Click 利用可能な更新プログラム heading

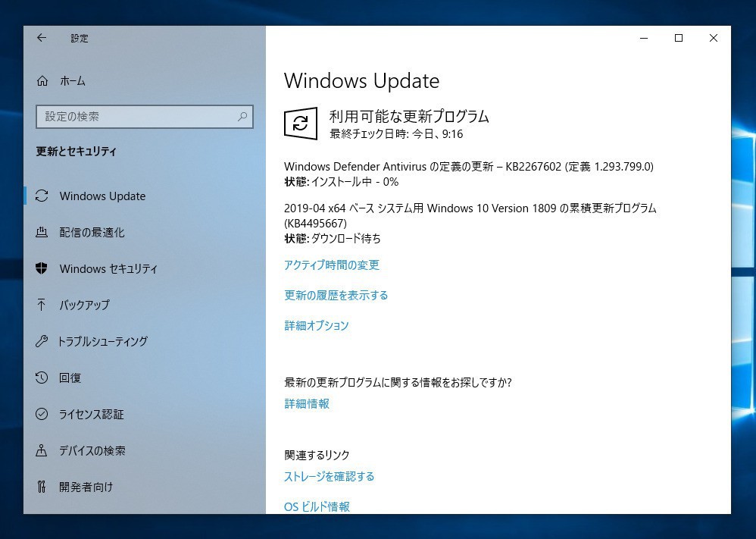pyautogui.click(x=409, y=116)
